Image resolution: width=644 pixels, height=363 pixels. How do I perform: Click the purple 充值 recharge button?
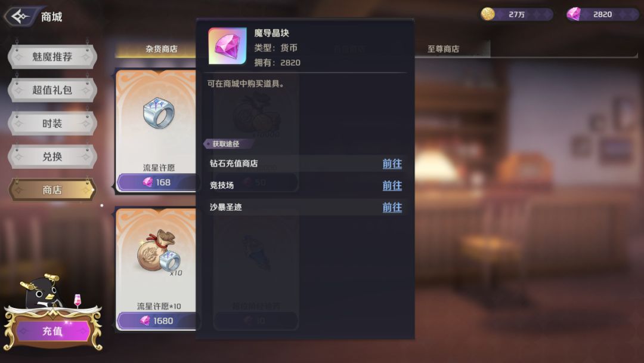pyautogui.click(x=52, y=331)
